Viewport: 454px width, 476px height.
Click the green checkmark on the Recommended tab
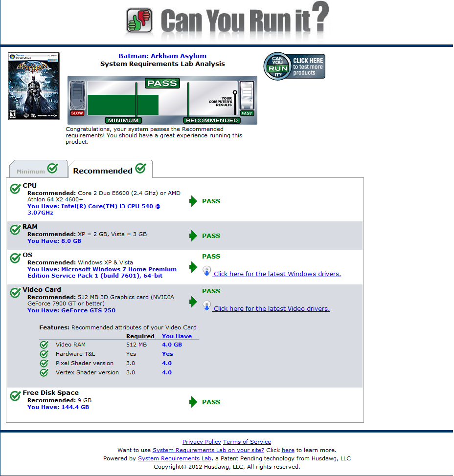pyautogui.click(x=140, y=168)
